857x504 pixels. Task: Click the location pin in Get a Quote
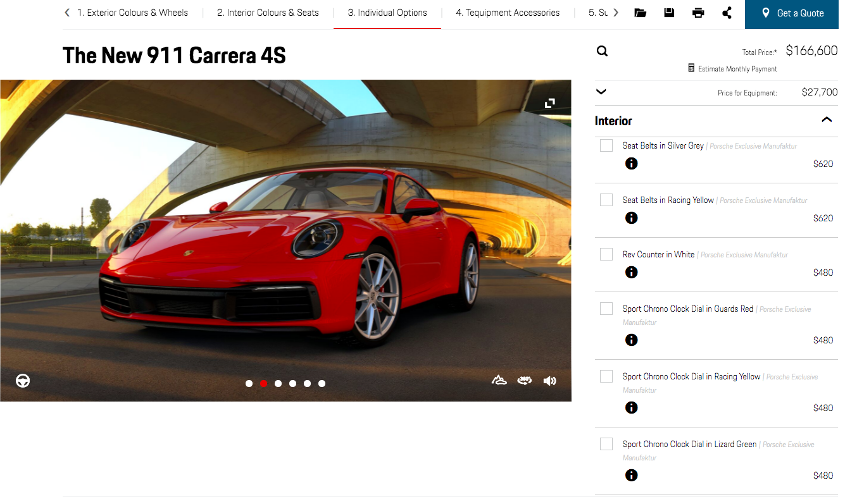765,13
